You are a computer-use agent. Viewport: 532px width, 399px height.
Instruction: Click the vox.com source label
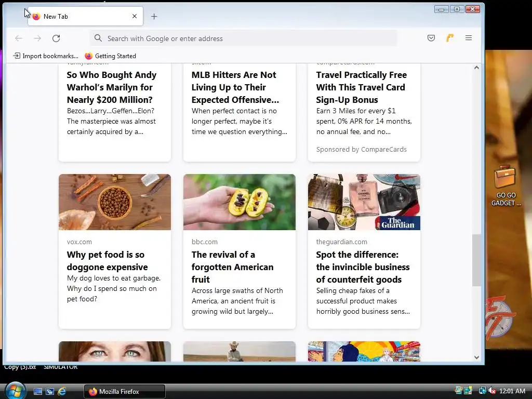click(x=79, y=242)
